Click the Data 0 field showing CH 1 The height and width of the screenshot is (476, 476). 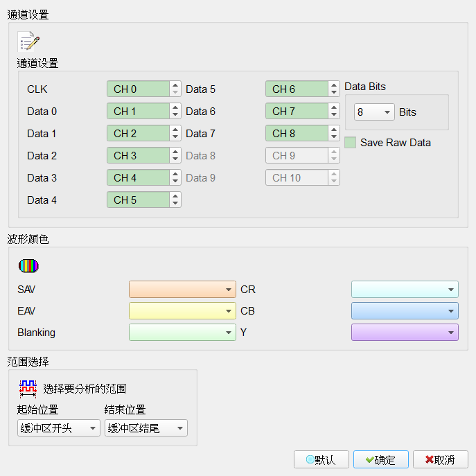[x=138, y=111]
